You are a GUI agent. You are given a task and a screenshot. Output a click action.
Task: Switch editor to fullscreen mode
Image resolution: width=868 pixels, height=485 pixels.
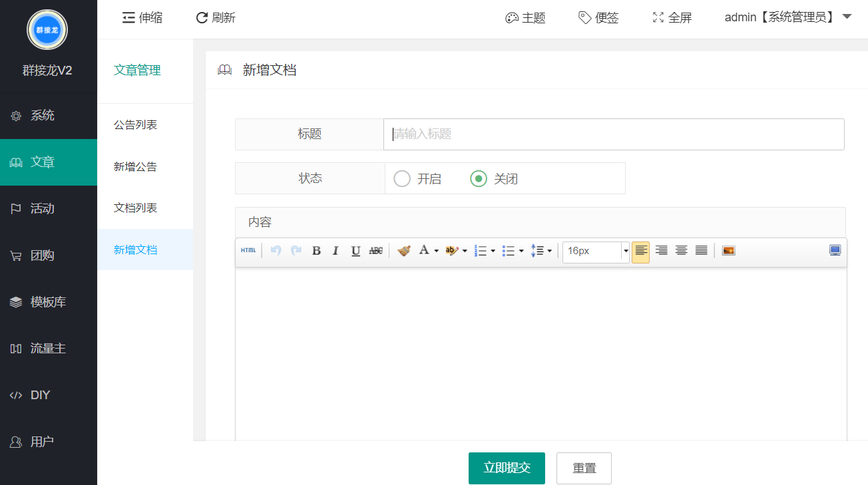[835, 251]
